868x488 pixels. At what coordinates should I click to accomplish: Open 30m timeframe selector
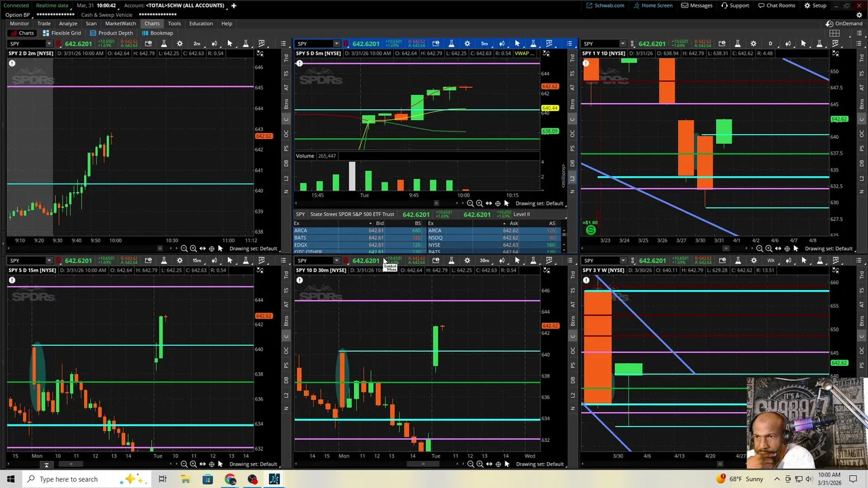click(x=484, y=260)
